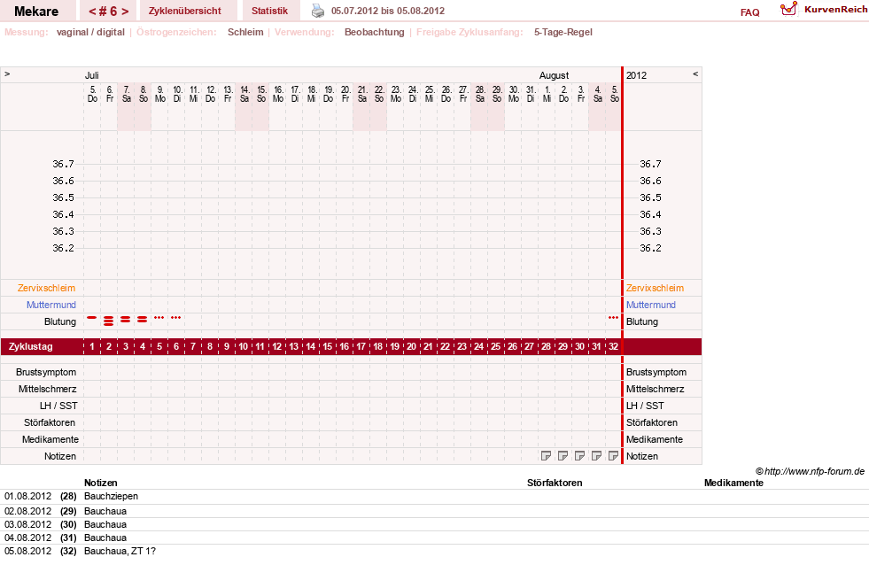869x588 pixels.
Task: Collapse chart with right '<' arrow
Action: [695, 73]
